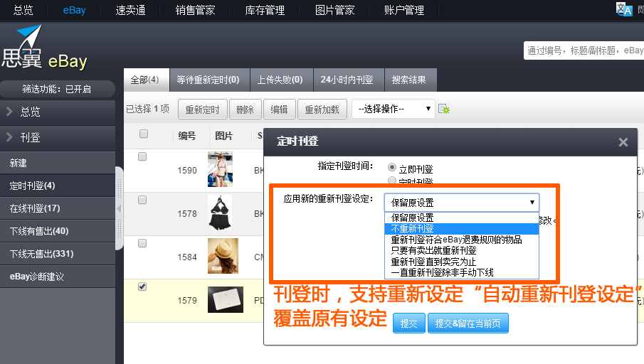Click the 编辑 button
644x364 pixels.
point(279,109)
